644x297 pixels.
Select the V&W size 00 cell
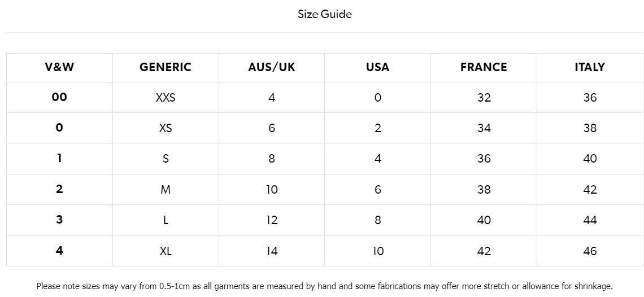coord(59,97)
